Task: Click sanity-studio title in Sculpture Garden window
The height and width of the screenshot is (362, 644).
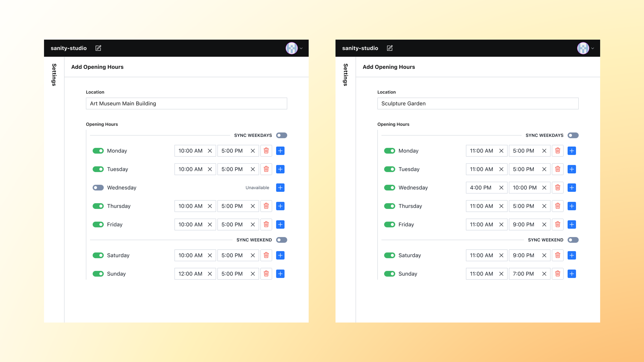Action: (360, 48)
